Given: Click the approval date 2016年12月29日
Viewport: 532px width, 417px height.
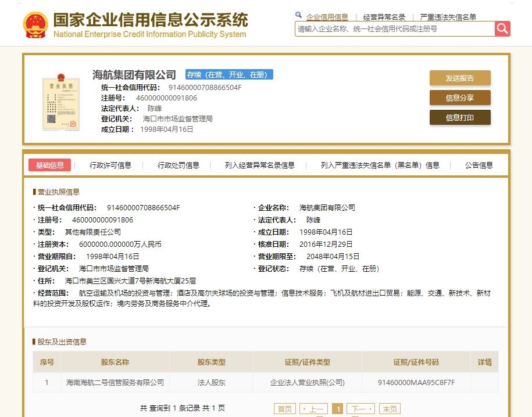Looking at the screenshot, I should 326,244.
